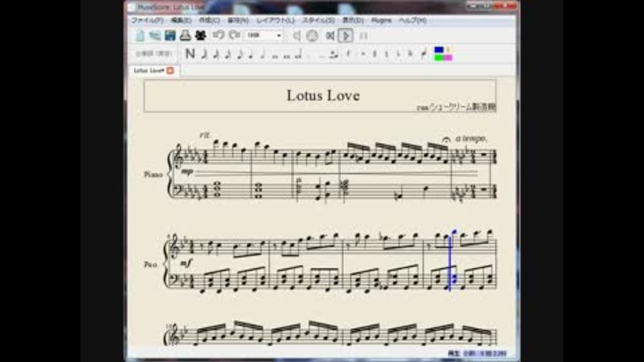The width and height of the screenshot is (644, 362).
Task: Rewind playback to start
Action: 330,36
